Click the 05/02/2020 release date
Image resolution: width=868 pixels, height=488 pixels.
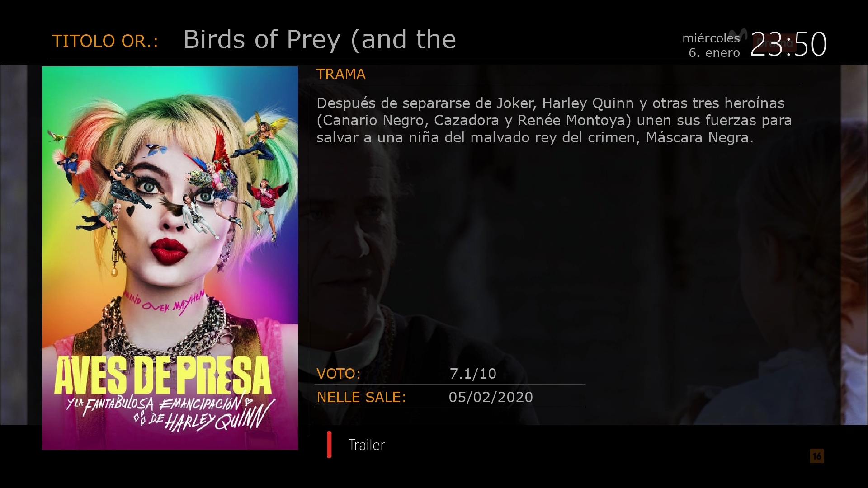click(x=491, y=397)
